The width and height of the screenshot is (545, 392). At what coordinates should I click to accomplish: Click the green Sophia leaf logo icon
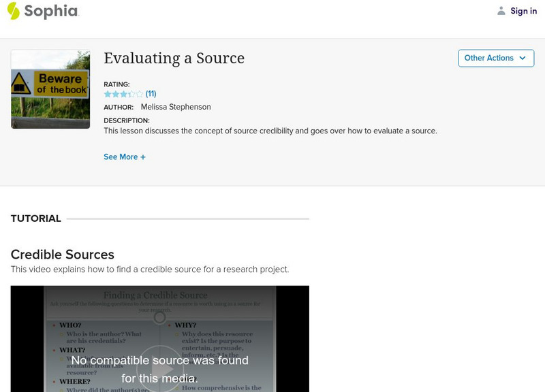tap(14, 11)
